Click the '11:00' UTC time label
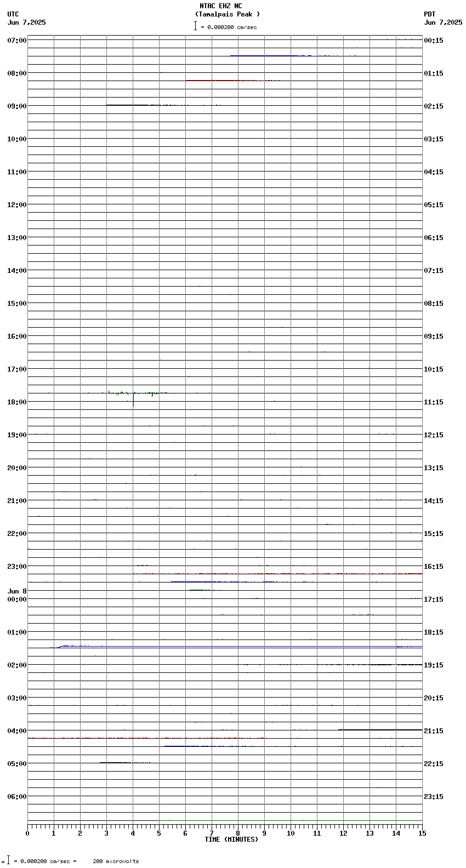The image size is (466, 868). click(17, 172)
